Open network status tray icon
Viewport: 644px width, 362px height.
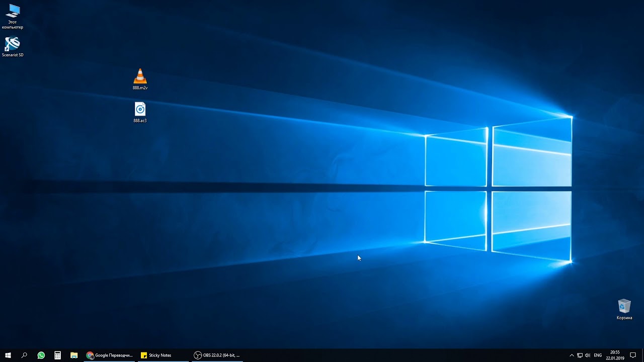[x=580, y=355]
